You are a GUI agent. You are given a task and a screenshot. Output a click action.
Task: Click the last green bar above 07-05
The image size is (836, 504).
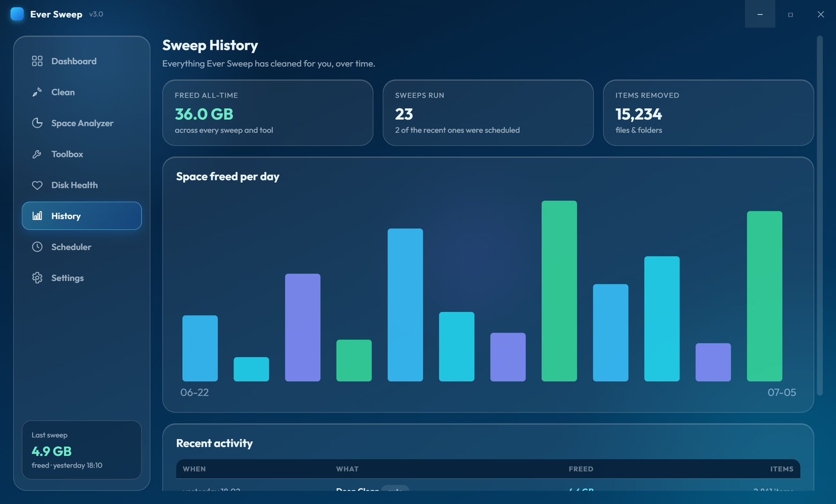tap(765, 296)
